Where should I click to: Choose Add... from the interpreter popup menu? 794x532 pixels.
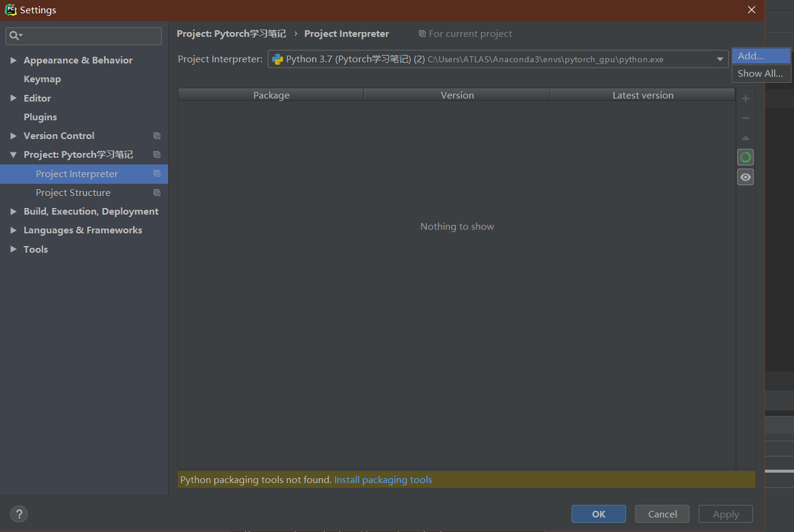click(761, 56)
